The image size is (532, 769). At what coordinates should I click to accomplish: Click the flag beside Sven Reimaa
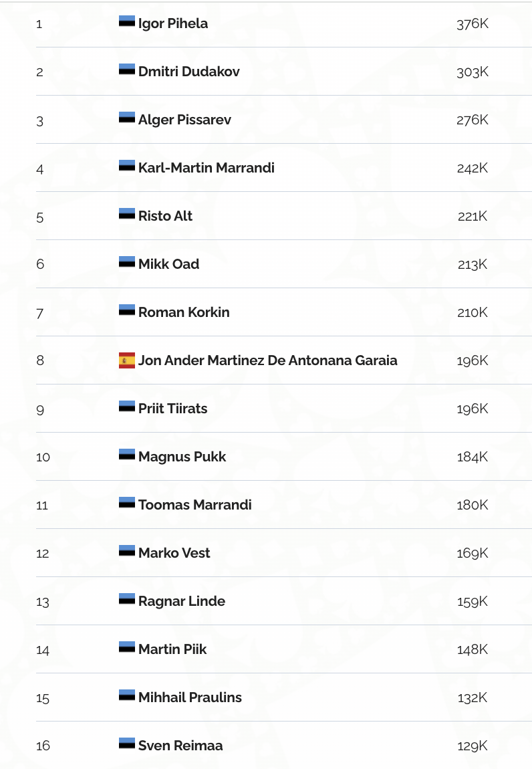coord(127,744)
